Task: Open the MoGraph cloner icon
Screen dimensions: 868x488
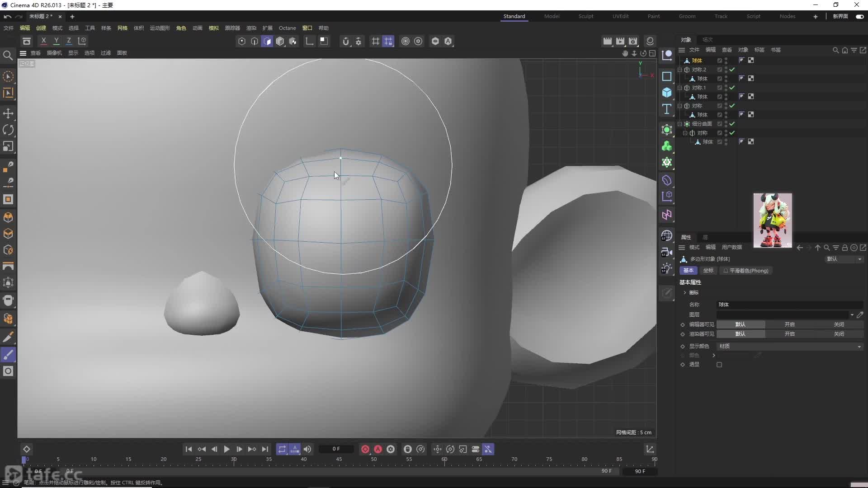Action: pyautogui.click(x=667, y=146)
